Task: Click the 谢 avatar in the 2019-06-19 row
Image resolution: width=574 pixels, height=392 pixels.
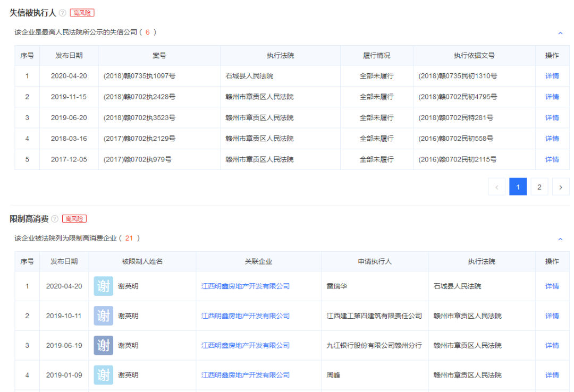Action: pos(103,345)
